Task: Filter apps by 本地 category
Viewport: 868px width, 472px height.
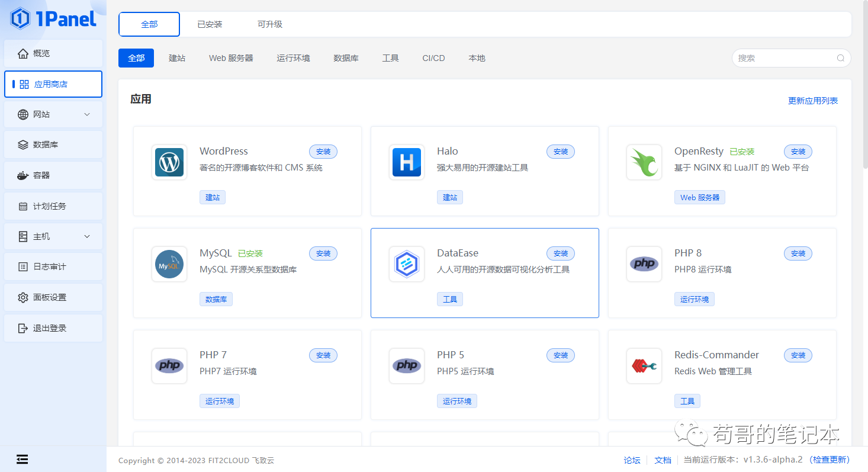Action: (x=477, y=58)
